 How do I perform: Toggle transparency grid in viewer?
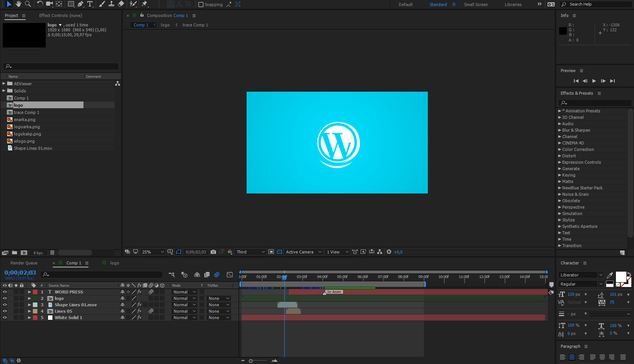pos(279,252)
